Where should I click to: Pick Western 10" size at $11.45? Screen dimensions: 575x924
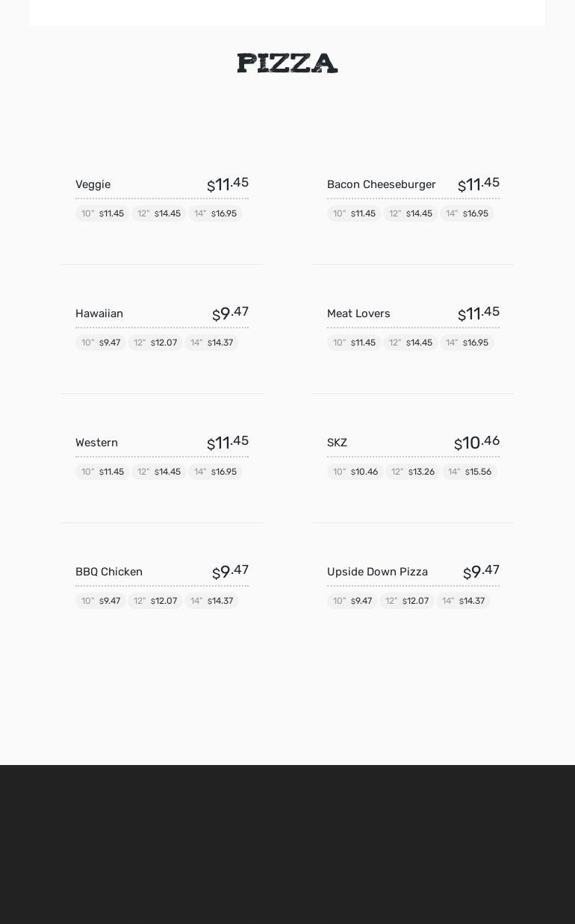pyautogui.click(x=102, y=472)
